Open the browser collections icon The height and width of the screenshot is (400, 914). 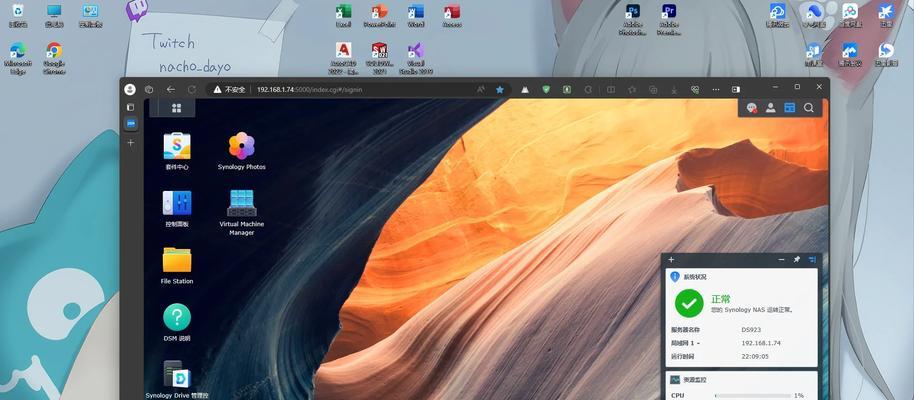pyautogui.click(x=653, y=90)
